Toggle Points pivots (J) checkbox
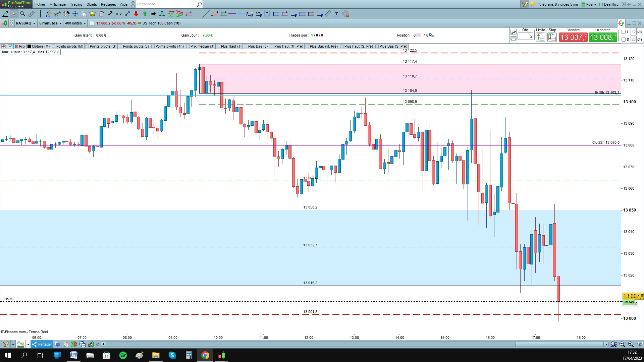The height and width of the screenshot is (362, 644). click(x=121, y=46)
